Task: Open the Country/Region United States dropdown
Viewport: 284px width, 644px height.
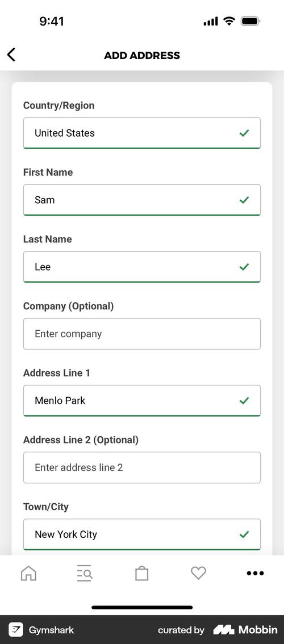Action: tap(142, 133)
